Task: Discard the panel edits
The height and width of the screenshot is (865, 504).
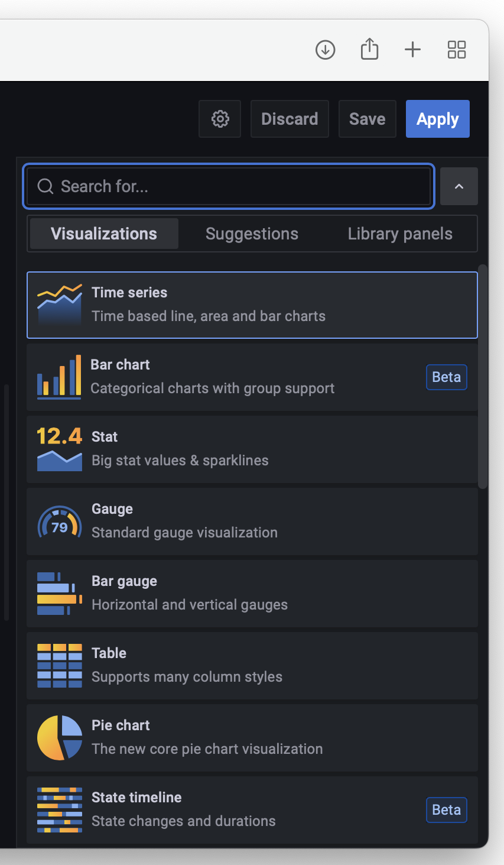Action: click(290, 119)
